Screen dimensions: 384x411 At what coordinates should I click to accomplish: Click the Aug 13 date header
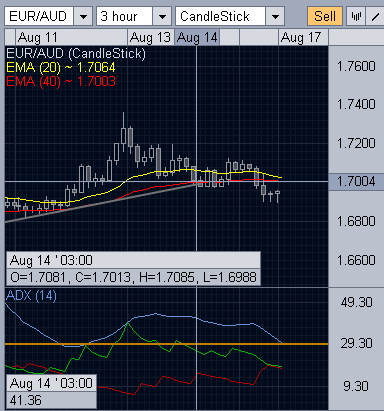pos(151,37)
